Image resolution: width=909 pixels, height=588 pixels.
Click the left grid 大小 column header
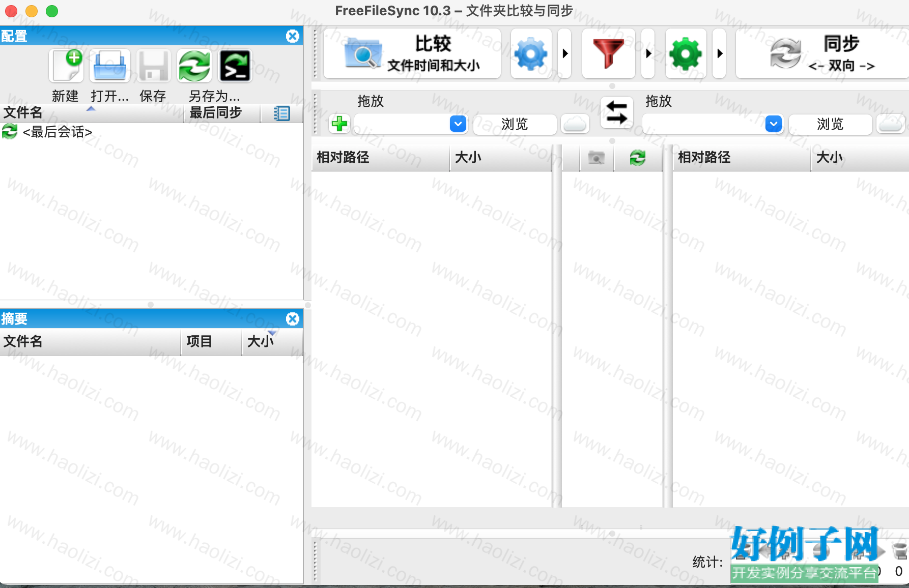point(501,158)
